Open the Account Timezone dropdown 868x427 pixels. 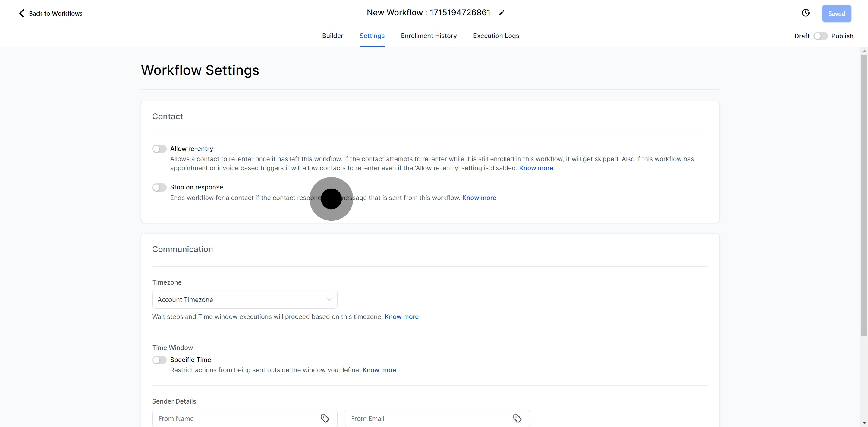click(244, 300)
